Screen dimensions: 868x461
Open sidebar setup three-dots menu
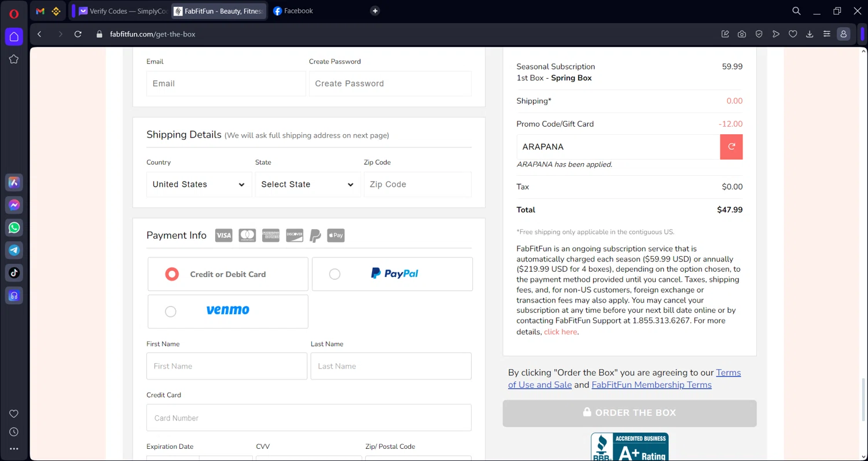(14, 449)
